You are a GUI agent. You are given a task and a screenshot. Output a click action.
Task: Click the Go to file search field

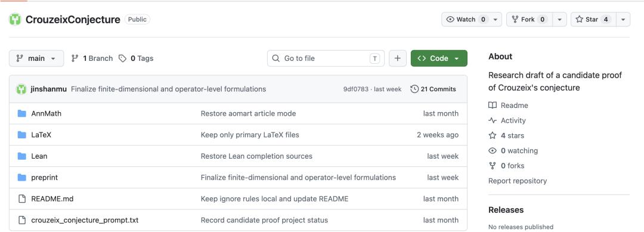click(326, 58)
